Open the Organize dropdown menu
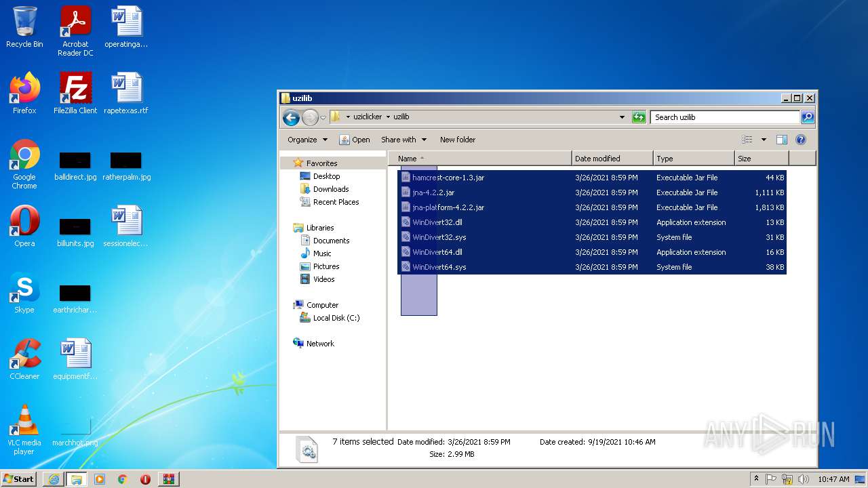 [307, 140]
